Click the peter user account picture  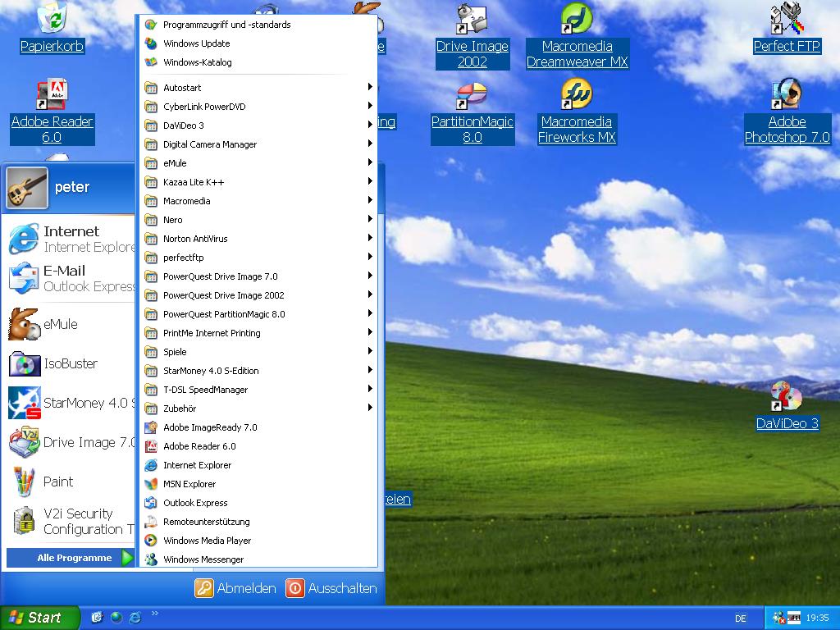(27, 187)
